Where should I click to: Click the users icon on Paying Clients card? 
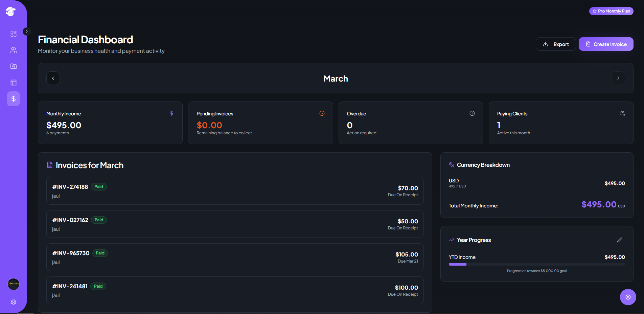pyautogui.click(x=622, y=113)
